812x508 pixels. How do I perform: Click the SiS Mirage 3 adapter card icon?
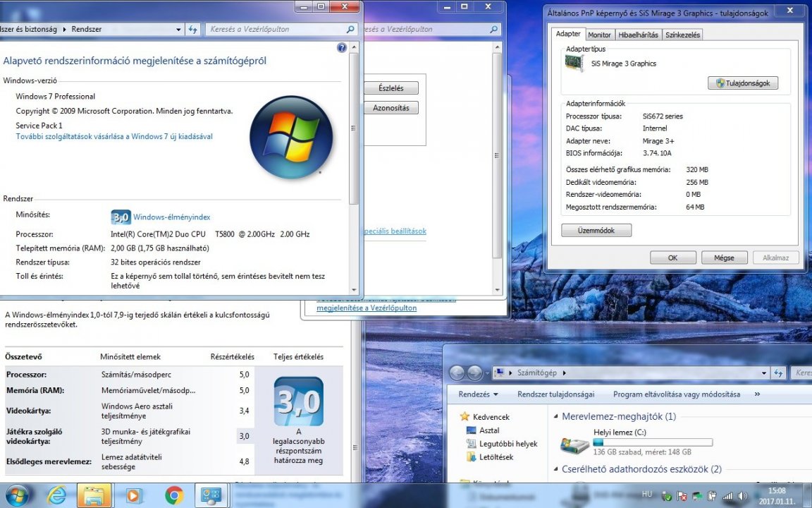point(574,64)
